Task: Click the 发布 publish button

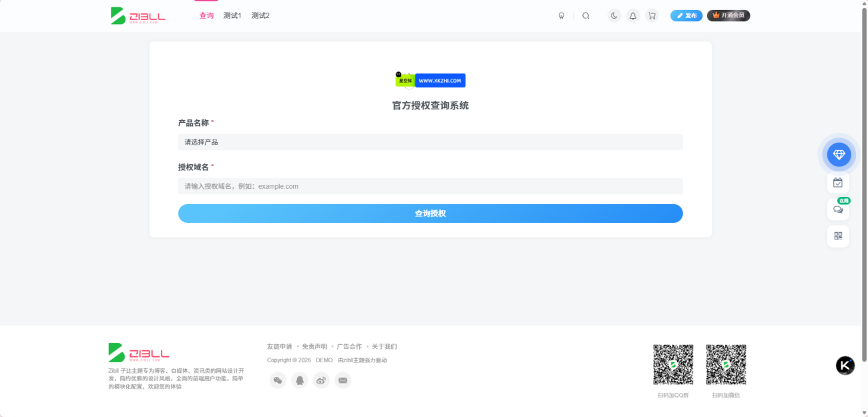Action: (x=686, y=15)
